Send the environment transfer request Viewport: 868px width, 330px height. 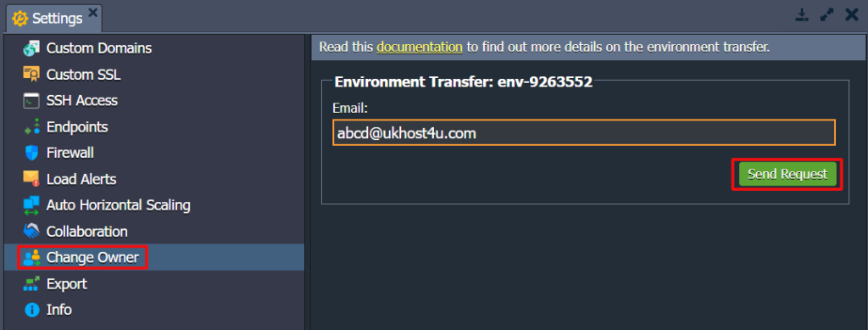point(787,175)
